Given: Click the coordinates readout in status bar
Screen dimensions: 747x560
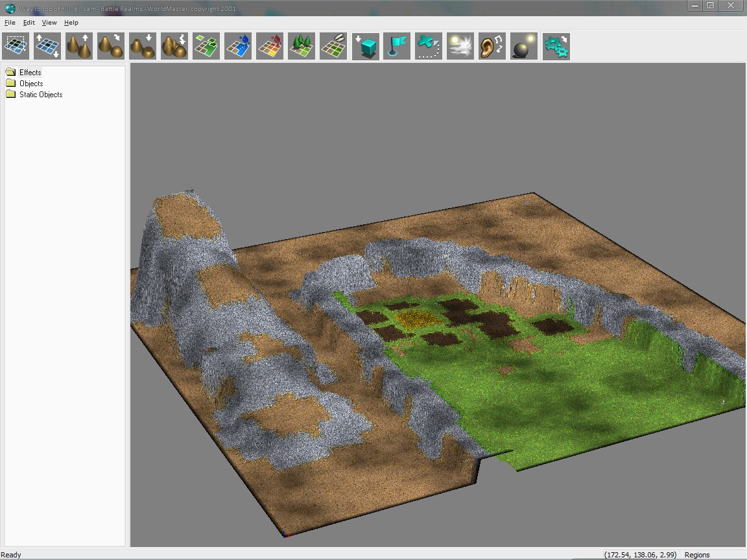Looking at the screenshot, I should coord(640,555).
